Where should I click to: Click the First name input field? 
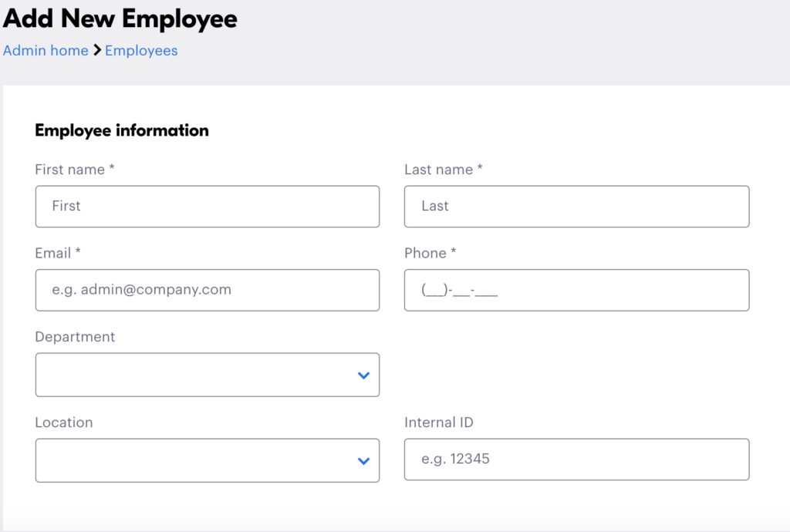(207, 207)
